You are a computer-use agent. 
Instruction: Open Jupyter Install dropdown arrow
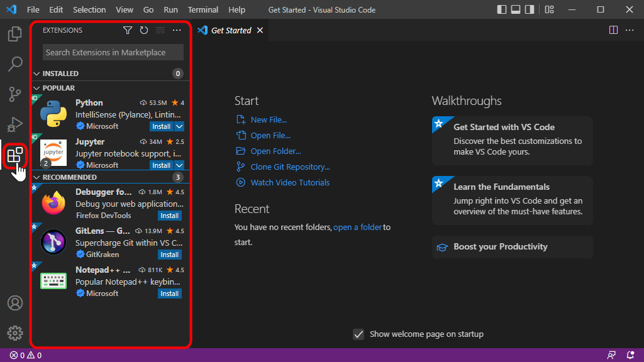(179, 165)
